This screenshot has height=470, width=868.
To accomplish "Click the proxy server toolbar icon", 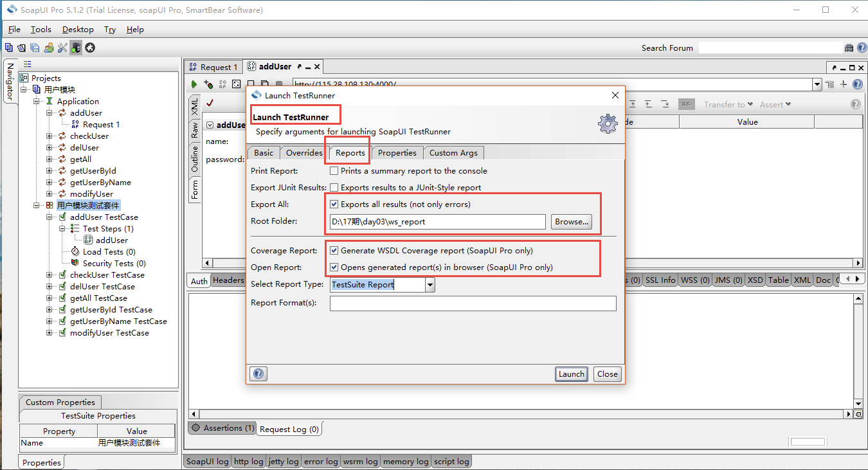I will click(x=76, y=48).
